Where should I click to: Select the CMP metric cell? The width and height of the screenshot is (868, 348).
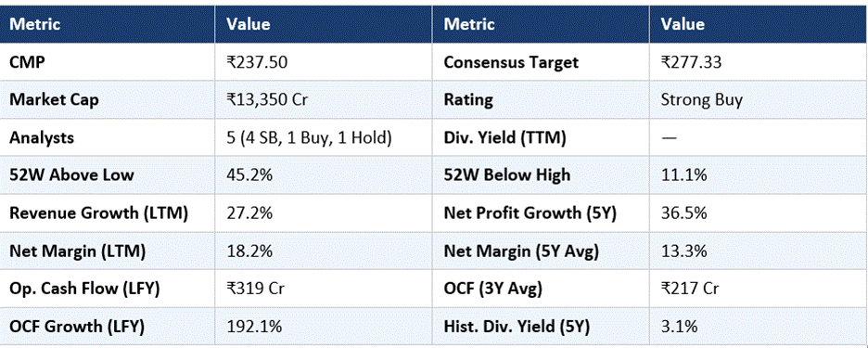coord(108,62)
